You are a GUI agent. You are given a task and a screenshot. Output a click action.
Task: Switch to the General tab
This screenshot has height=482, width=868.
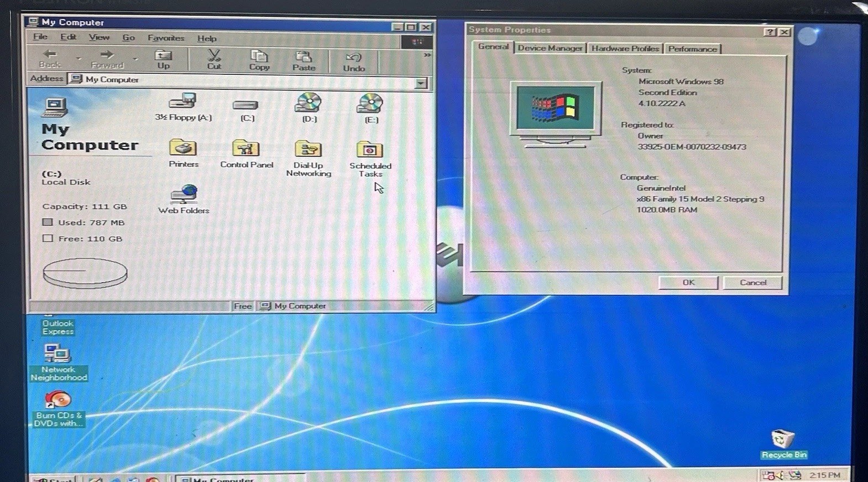coord(493,47)
